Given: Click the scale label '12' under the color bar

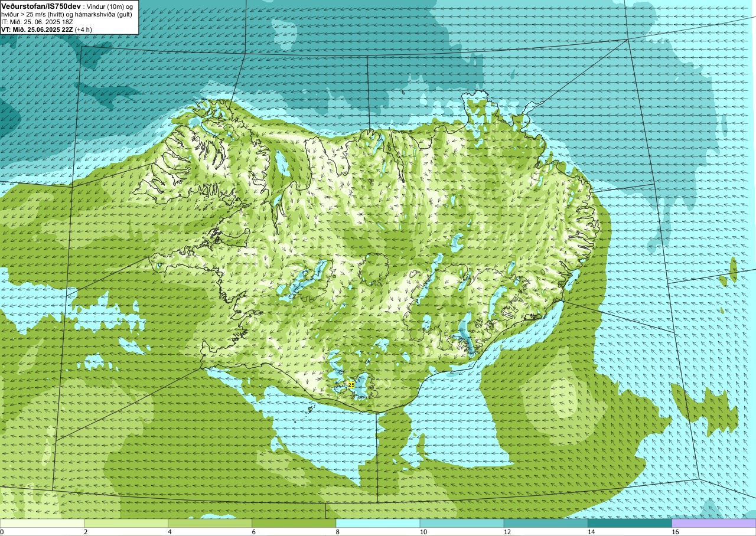Looking at the screenshot, I should [x=507, y=532].
